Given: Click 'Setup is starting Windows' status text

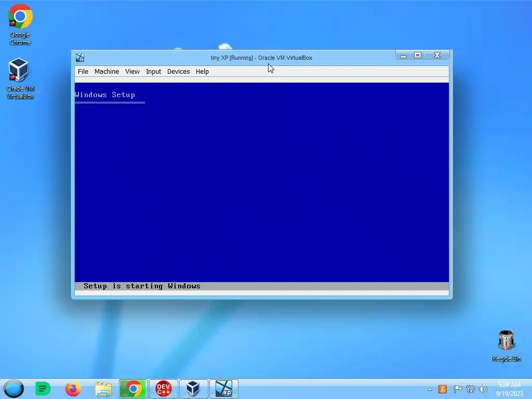Looking at the screenshot, I should click(x=142, y=286).
